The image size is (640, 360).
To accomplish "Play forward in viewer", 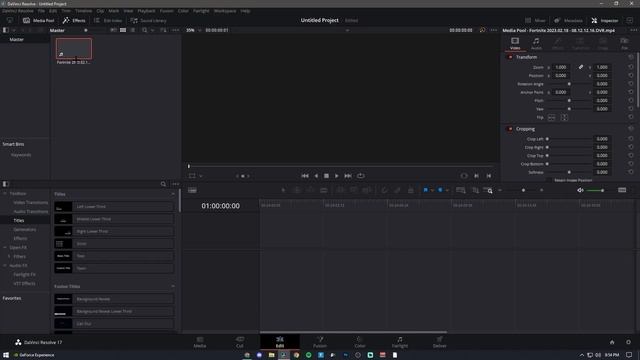I will pos(337,176).
